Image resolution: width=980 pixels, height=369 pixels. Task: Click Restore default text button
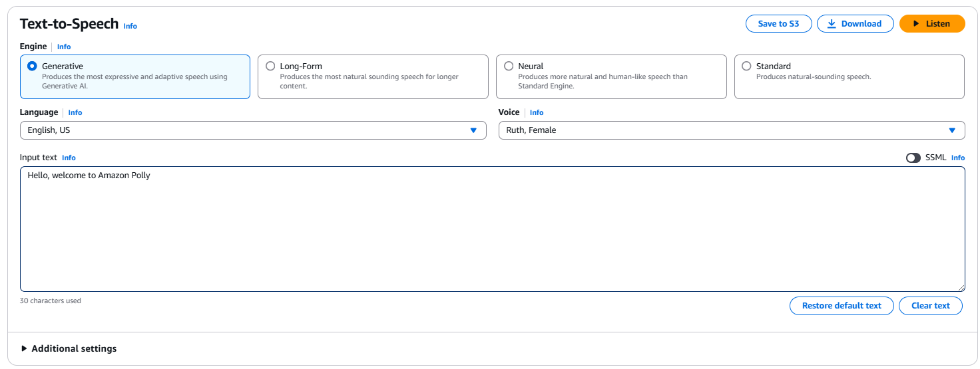tap(842, 306)
